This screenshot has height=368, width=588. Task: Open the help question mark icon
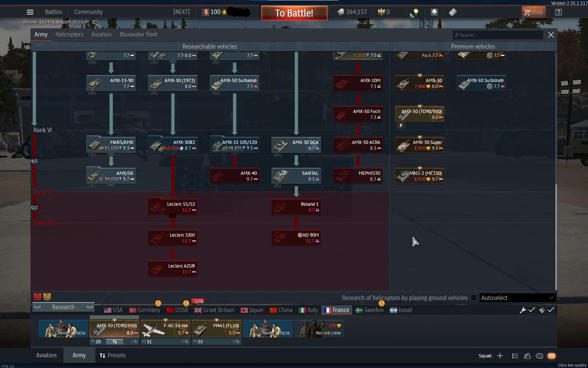(x=559, y=12)
